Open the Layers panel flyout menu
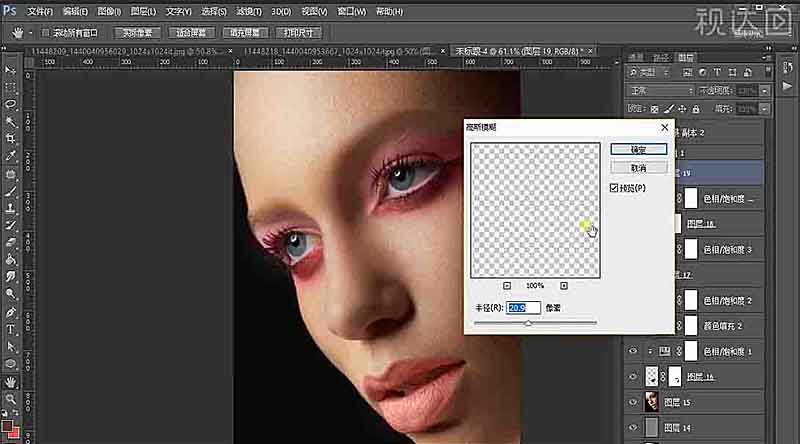 [x=766, y=58]
